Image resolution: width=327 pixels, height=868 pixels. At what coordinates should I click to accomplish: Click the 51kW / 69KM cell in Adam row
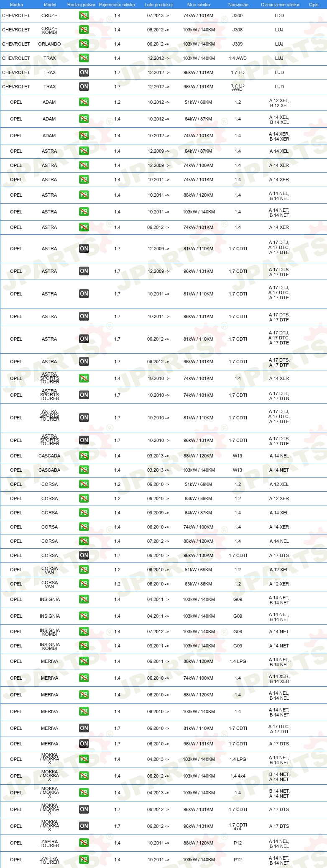click(198, 102)
